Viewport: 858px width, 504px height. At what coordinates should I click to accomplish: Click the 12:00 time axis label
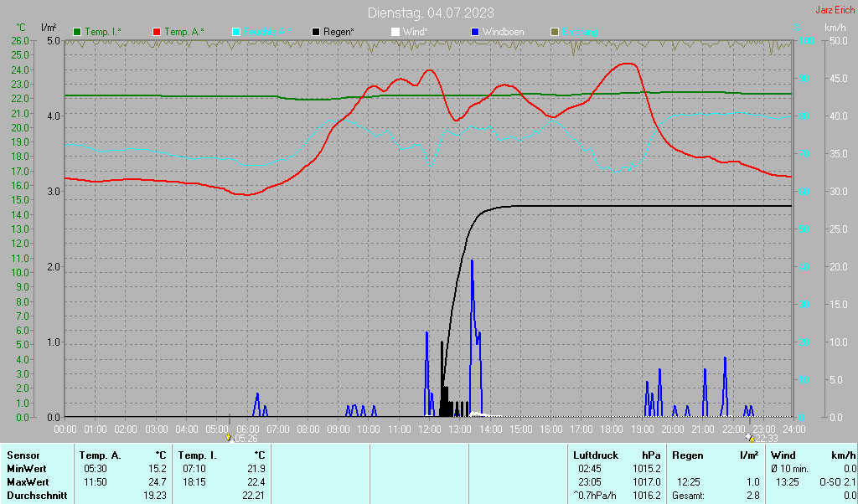pos(430,429)
